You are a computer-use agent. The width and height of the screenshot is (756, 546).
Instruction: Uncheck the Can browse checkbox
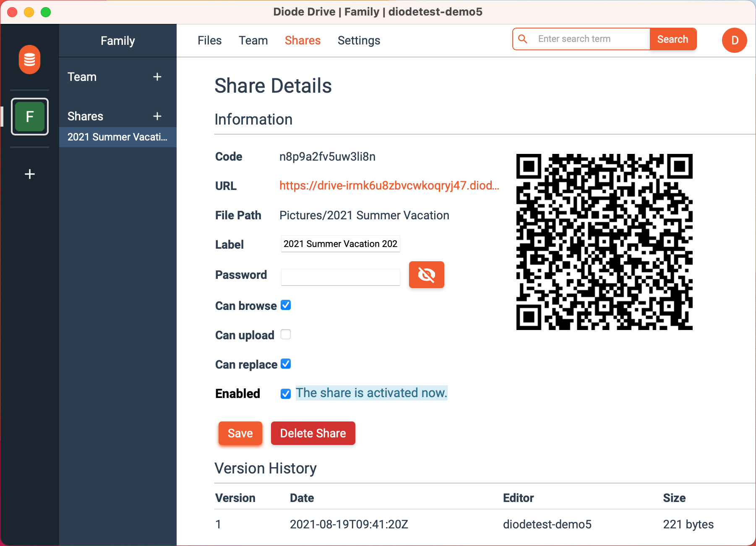286,305
